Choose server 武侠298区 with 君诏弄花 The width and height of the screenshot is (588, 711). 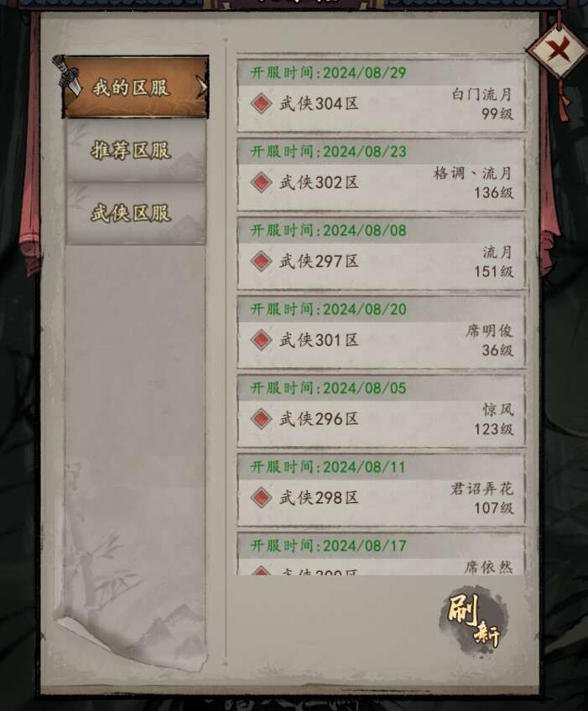coord(381,490)
